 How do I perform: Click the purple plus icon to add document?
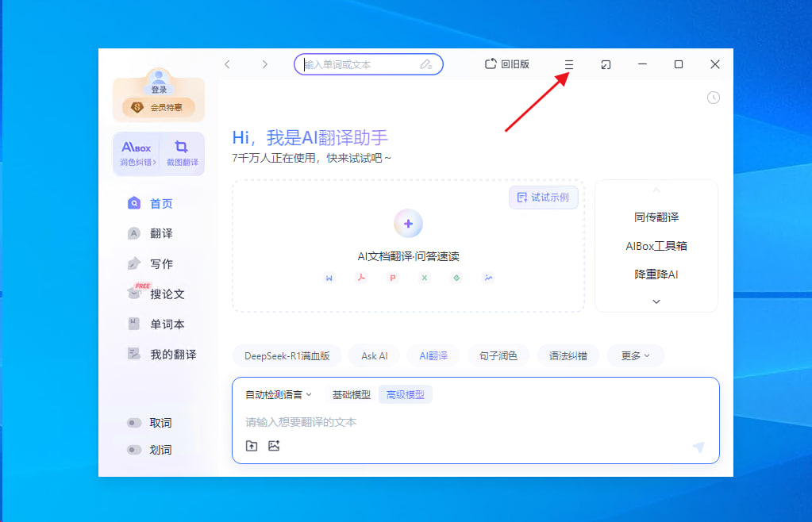pyautogui.click(x=408, y=224)
